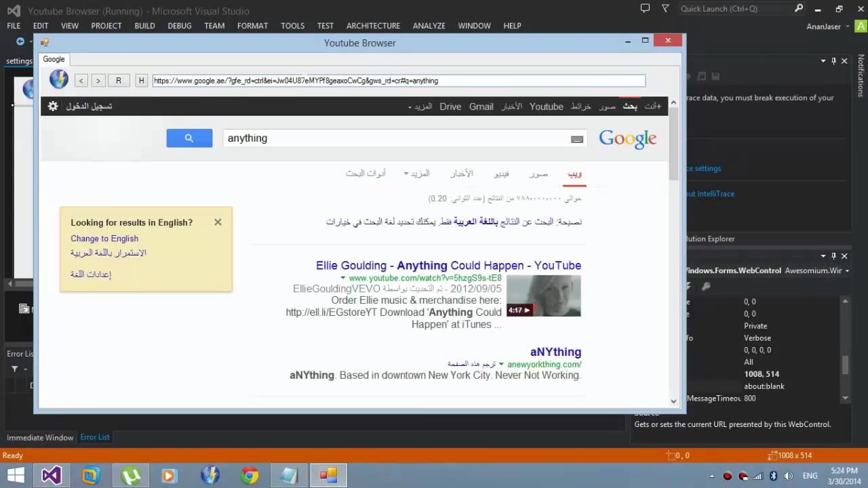Click the Properties panel wrench icon
The height and width of the screenshot is (488, 868).
[x=706, y=287]
